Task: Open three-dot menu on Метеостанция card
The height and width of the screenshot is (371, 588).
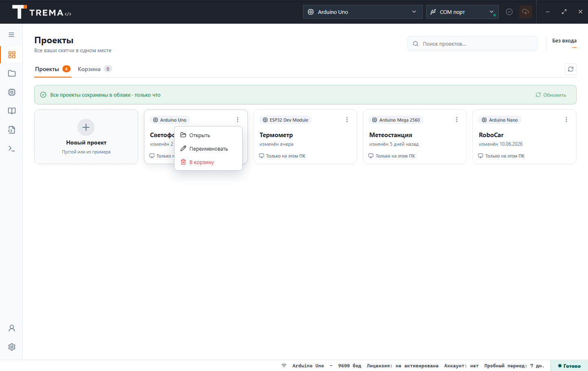Action: (x=457, y=120)
